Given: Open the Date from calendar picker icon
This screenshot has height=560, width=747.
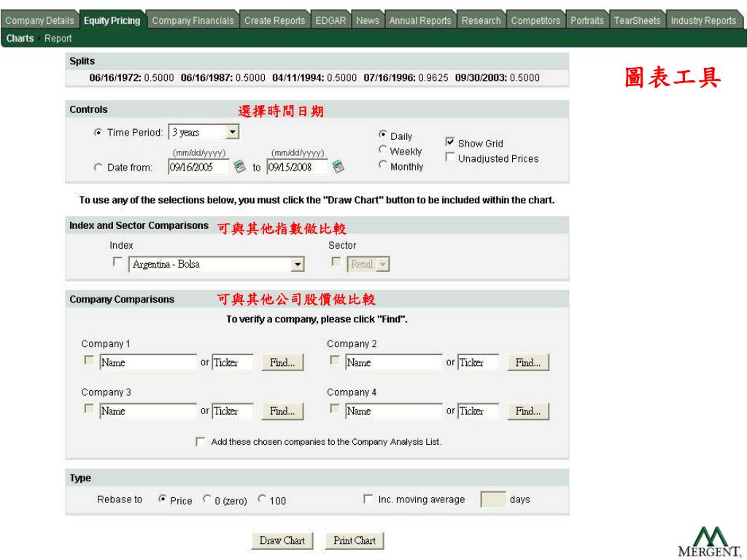Looking at the screenshot, I should click(239, 167).
